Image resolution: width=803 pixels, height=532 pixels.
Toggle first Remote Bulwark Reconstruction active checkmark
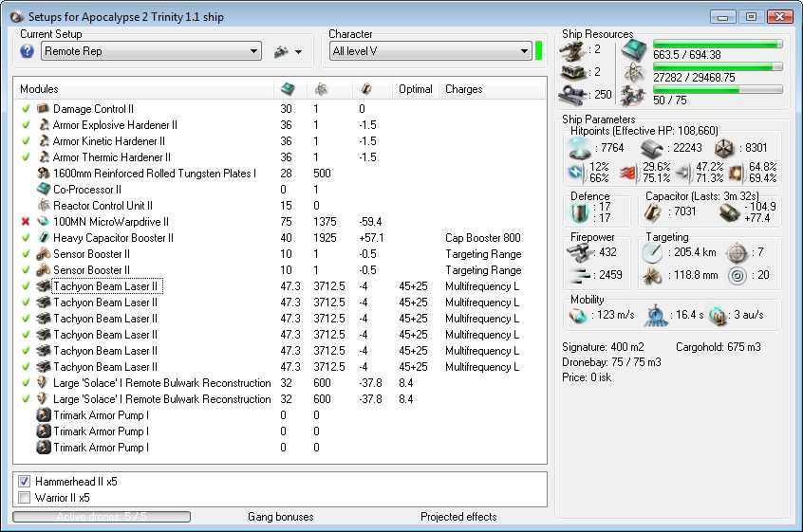pyautogui.click(x=26, y=382)
